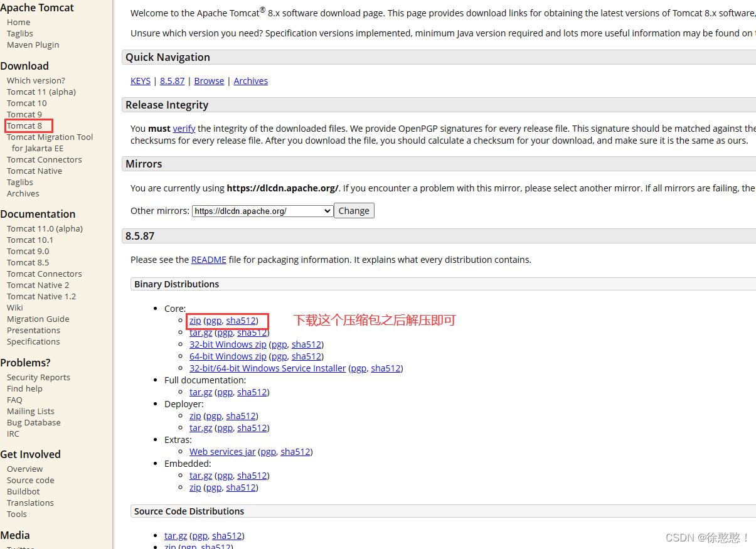The image size is (756, 549).
Task: Open Security Reports in Problems section
Action: 38,378
